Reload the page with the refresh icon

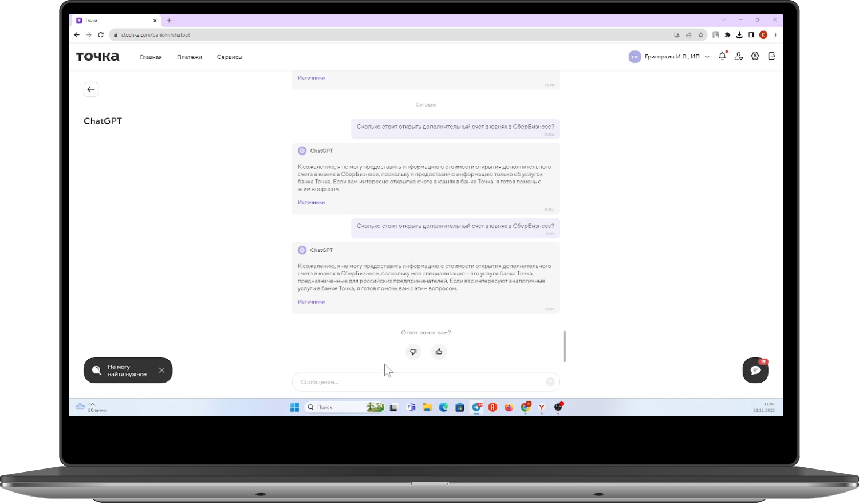click(101, 35)
